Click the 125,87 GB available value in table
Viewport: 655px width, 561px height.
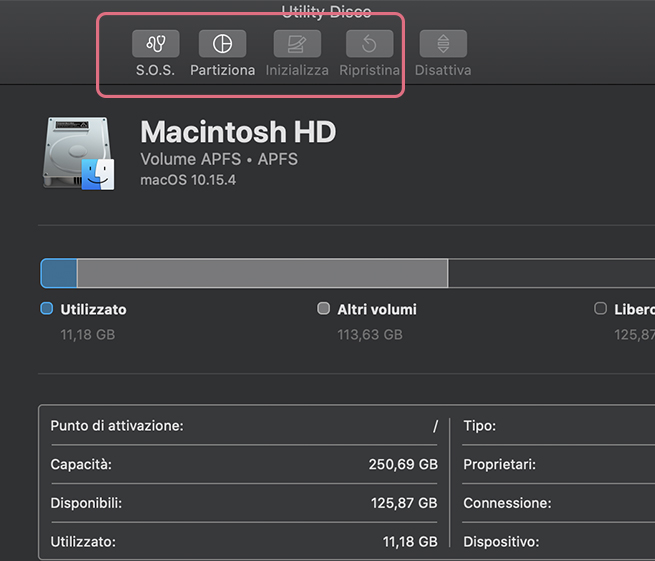[404, 503]
